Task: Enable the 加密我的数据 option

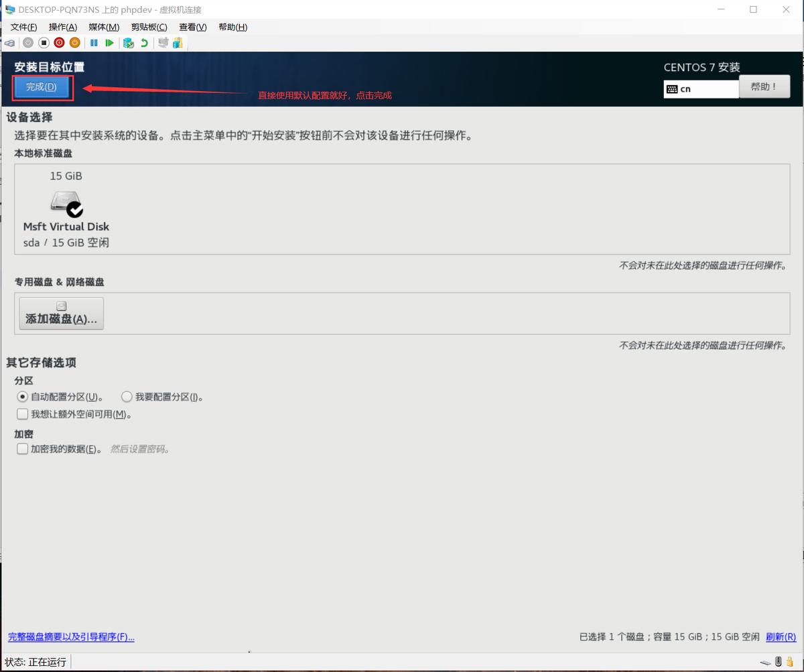Action: coord(23,448)
